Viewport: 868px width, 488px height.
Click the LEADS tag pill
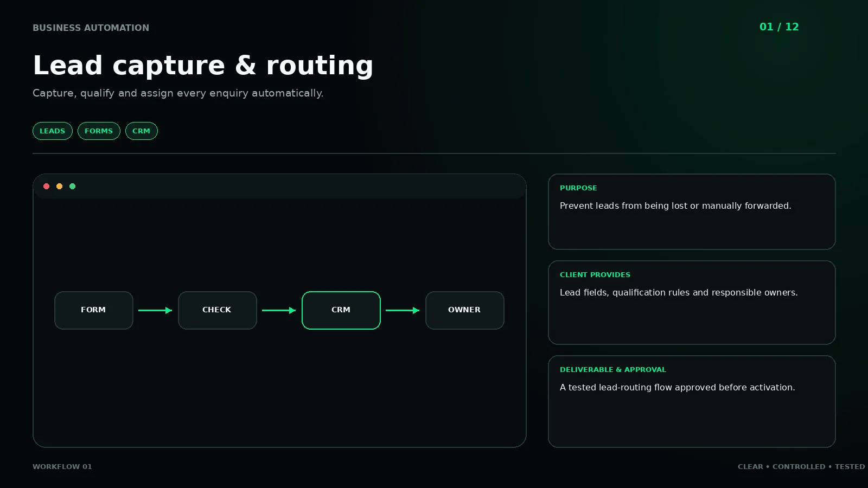pos(53,131)
